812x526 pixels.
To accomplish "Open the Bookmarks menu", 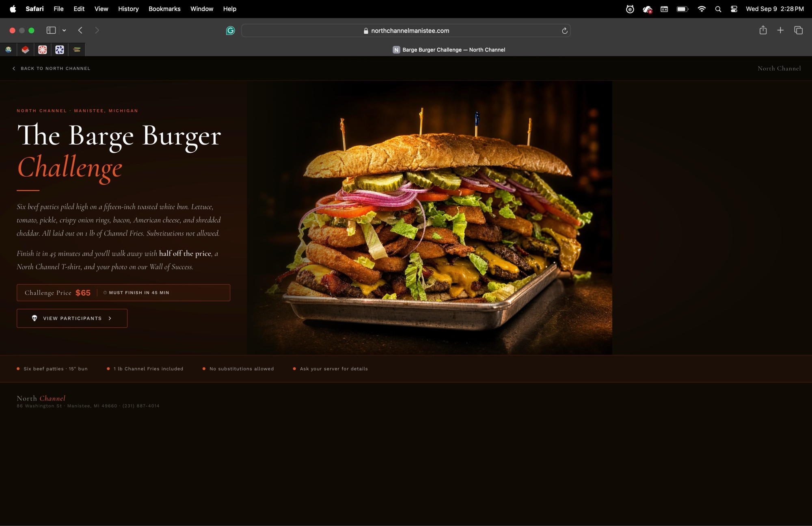I will (x=164, y=9).
